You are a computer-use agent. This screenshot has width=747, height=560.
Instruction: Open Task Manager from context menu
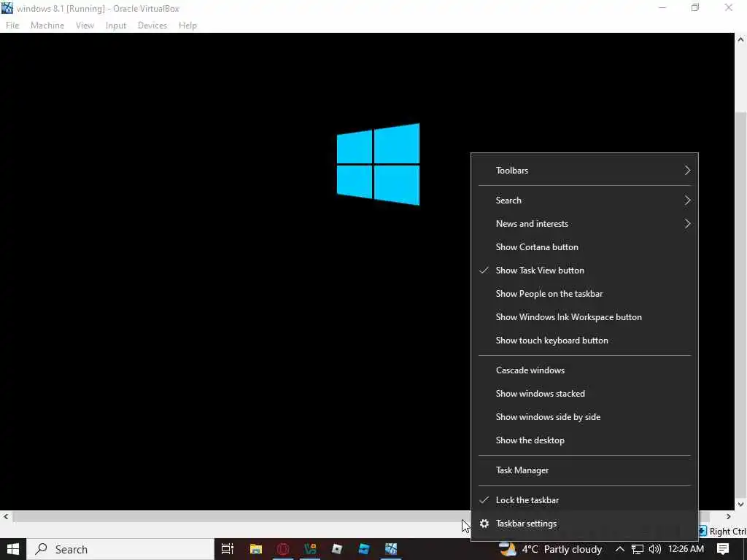pyautogui.click(x=584, y=470)
